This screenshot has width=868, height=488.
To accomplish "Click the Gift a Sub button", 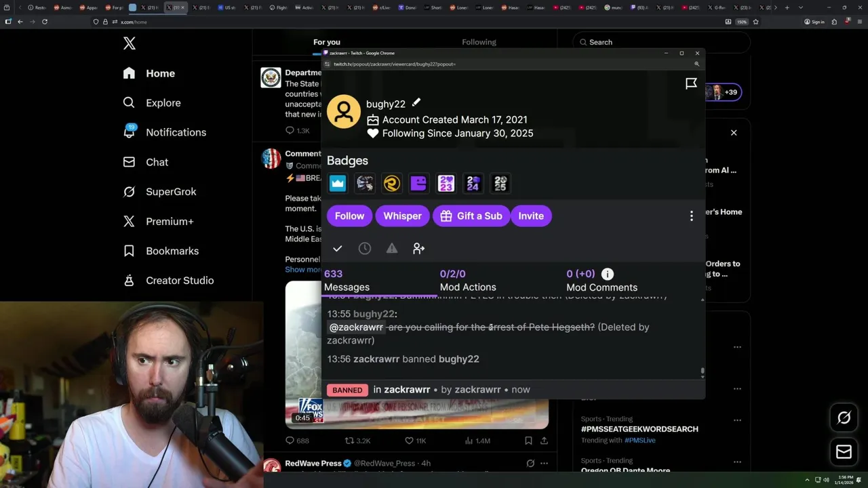I will 471,216.
